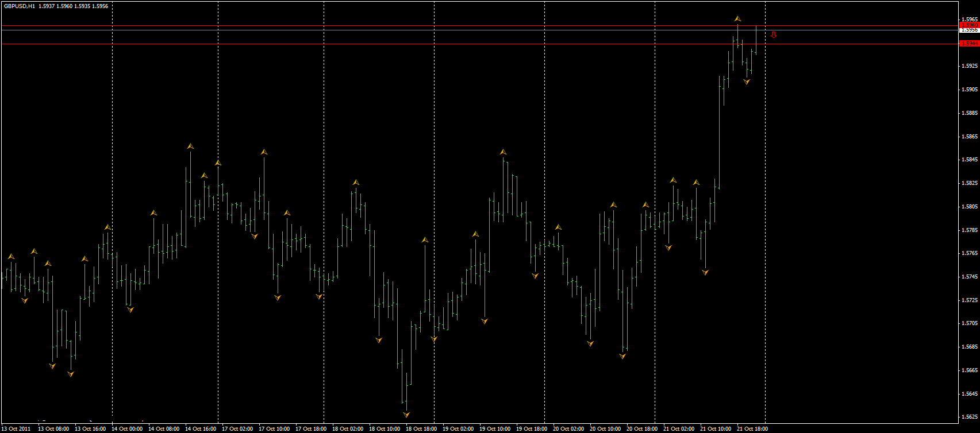Click the 19 Oct 10:00 time label
This screenshot has height=433, width=980.
[x=495, y=428]
